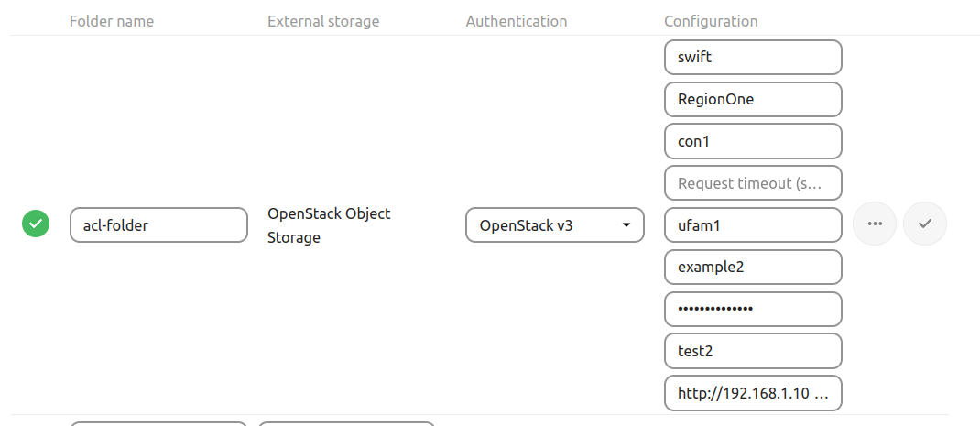The image size is (980, 426).
Task: Click the http://192.168.1.10 URL field
Action: 753,393
